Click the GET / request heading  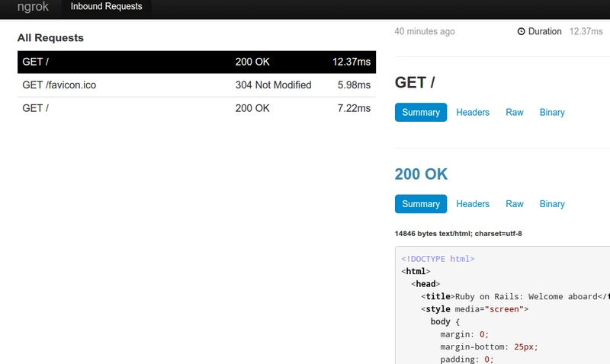tap(415, 82)
